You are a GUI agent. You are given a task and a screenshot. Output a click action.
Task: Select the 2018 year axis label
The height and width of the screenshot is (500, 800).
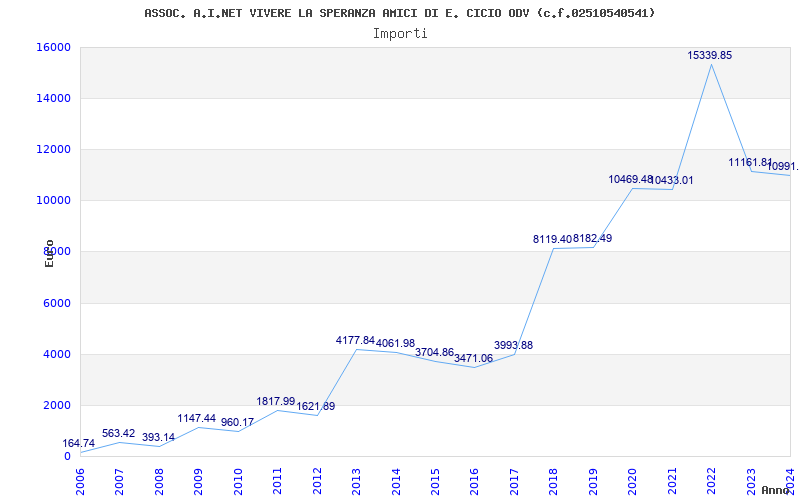tap(553, 481)
